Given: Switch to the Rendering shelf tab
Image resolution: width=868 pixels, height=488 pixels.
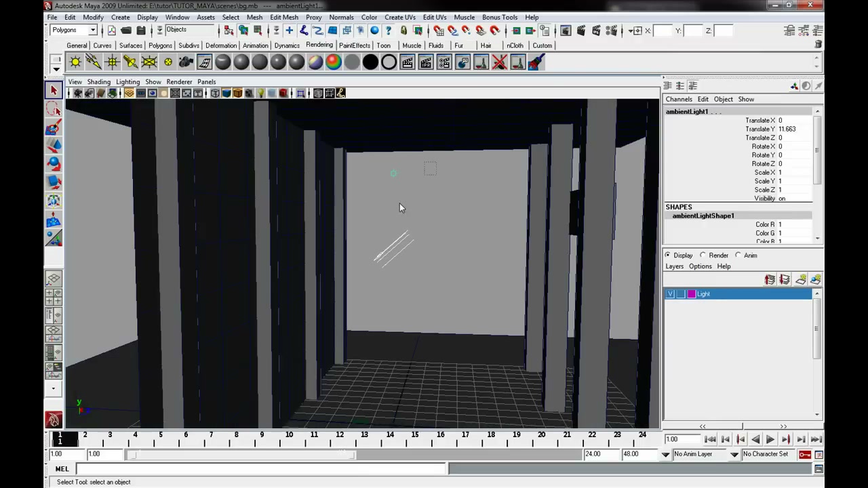Looking at the screenshot, I should 319,45.
